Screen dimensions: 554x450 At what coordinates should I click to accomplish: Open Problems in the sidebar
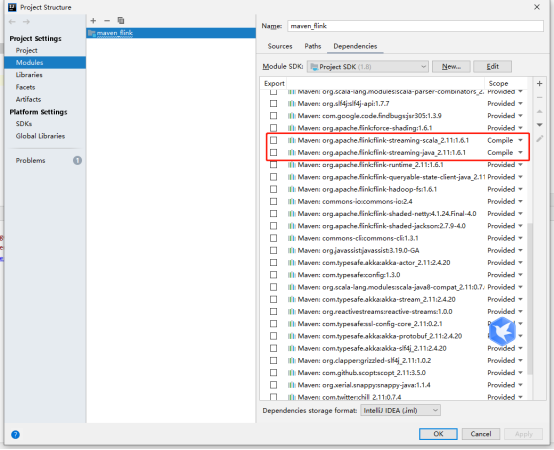point(30,161)
